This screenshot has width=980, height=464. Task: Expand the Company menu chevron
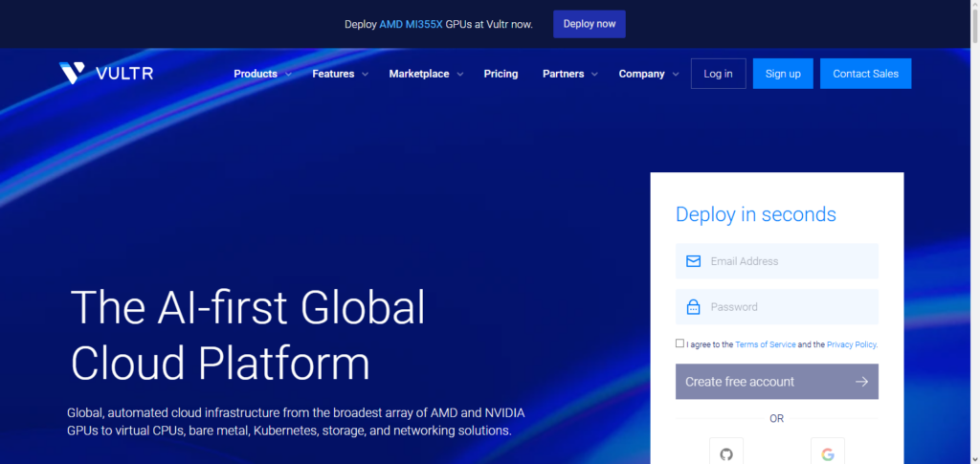click(676, 75)
